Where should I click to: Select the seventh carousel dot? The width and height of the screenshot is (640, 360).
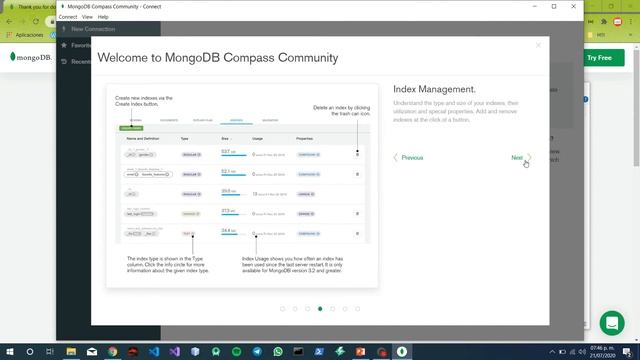[x=358, y=309]
